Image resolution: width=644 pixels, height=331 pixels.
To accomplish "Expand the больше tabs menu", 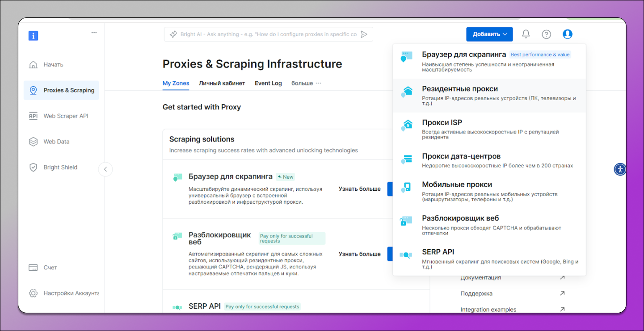I will (x=306, y=83).
